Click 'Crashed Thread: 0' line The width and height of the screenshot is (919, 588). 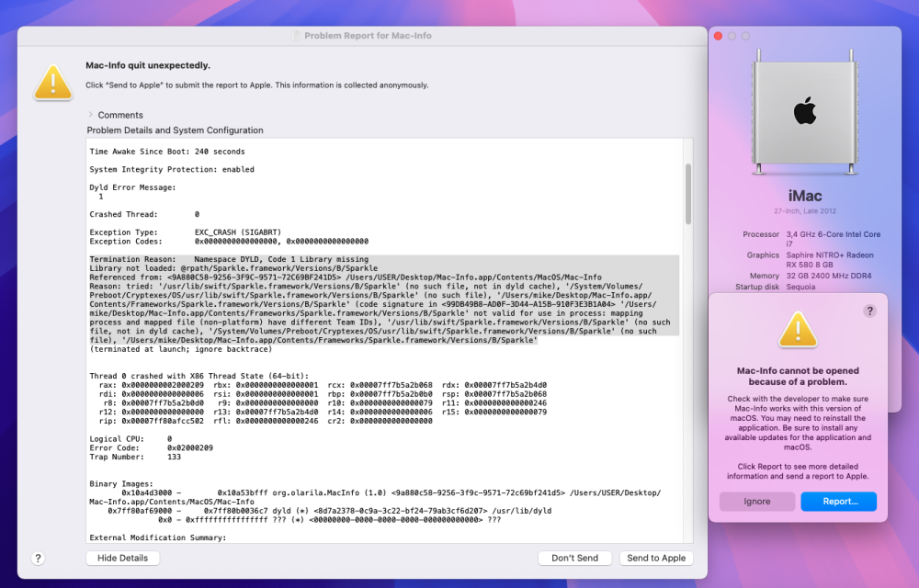click(x=144, y=214)
